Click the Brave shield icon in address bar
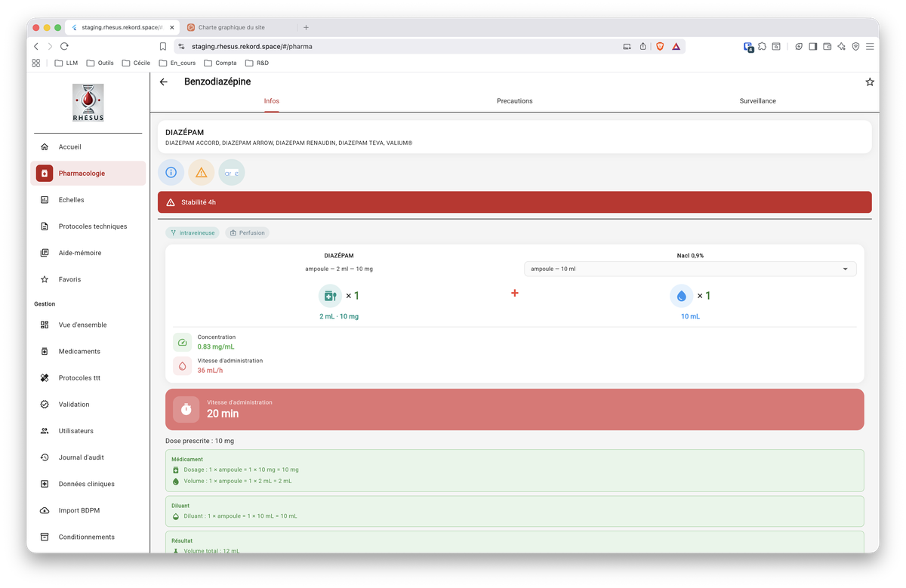This screenshot has height=588, width=906. point(660,46)
